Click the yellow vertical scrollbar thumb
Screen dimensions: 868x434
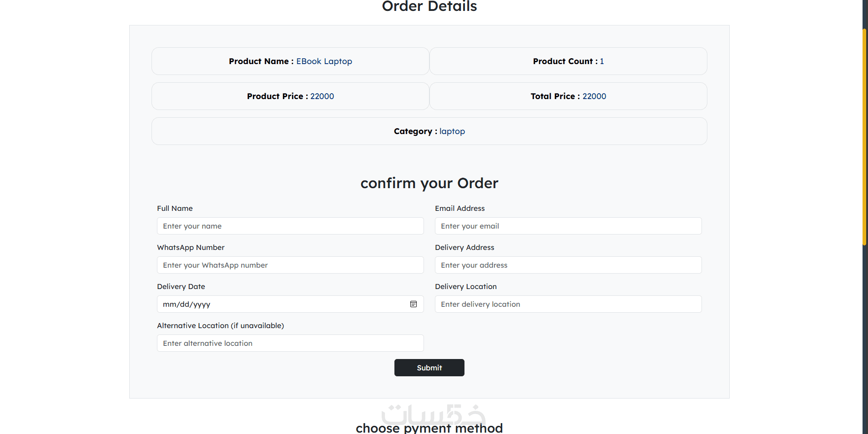click(x=864, y=136)
